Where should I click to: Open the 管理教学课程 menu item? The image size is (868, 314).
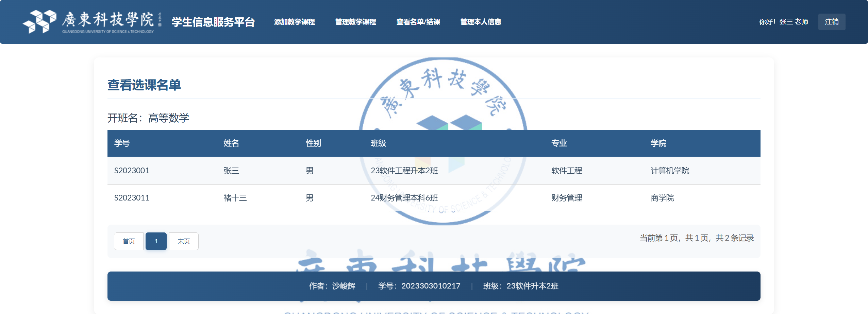pos(355,22)
